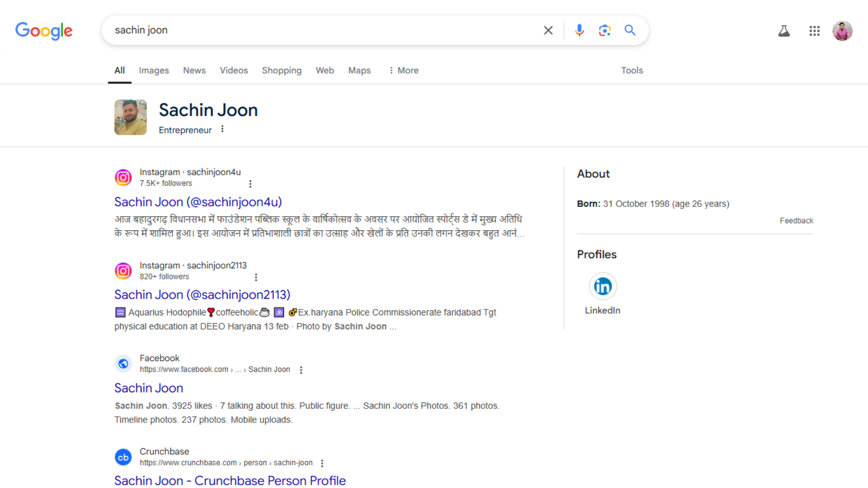Open the Google account avatar
This screenshot has width=868, height=488.
842,31
